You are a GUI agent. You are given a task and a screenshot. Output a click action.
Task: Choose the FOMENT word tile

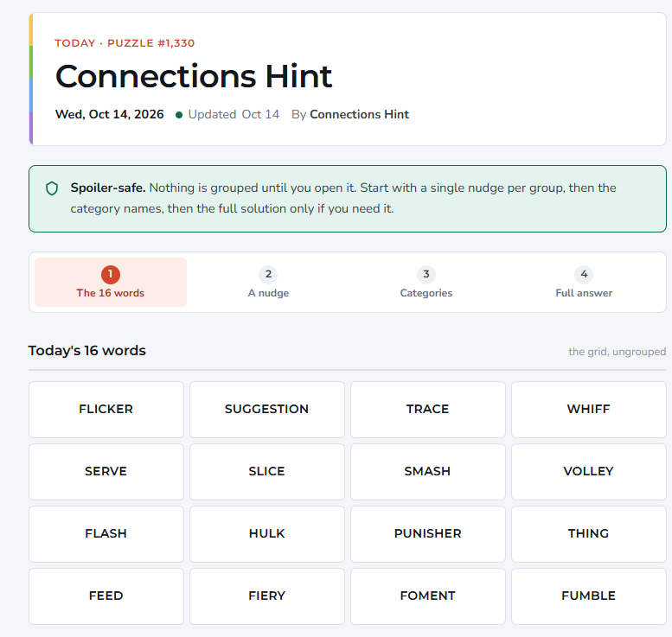coord(428,596)
